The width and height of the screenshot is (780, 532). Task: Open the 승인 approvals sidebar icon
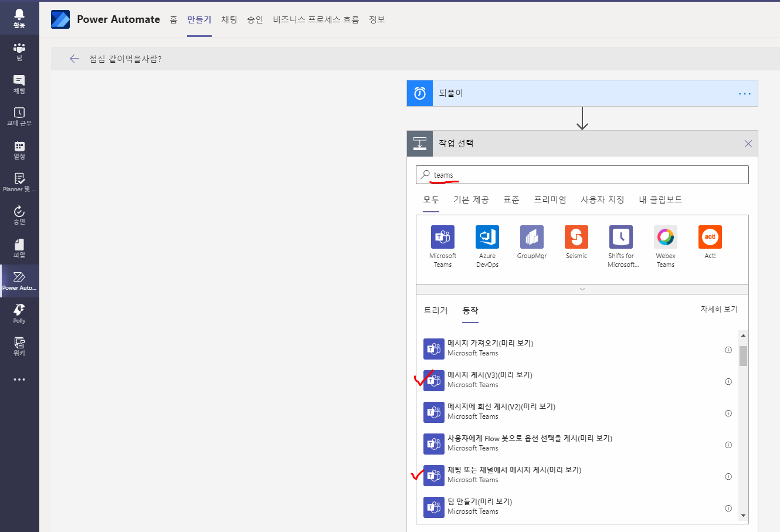click(19, 215)
